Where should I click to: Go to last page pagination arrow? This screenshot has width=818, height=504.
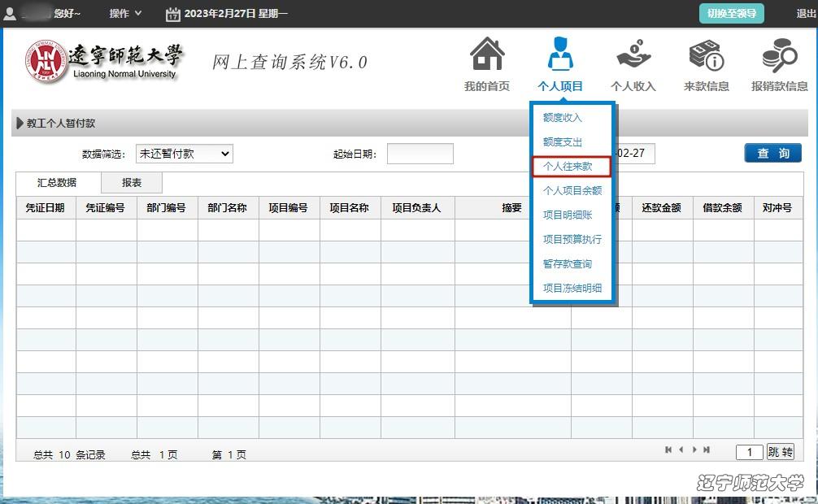point(707,450)
